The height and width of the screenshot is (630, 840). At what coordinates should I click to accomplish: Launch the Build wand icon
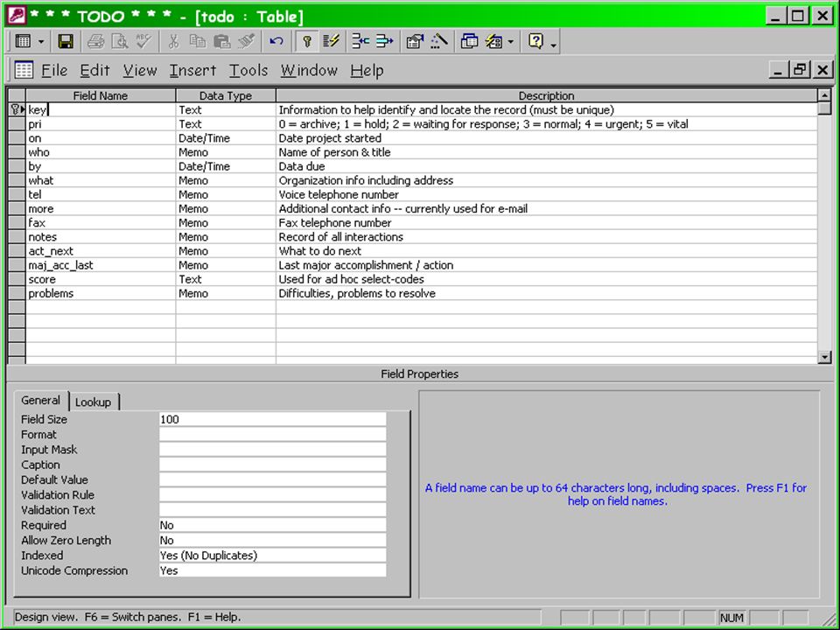tap(438, 41)
